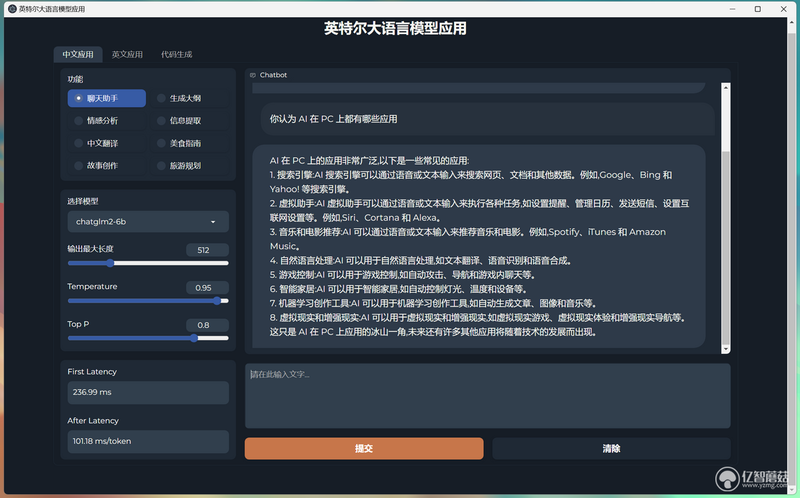Click the response line about 智能家居

[398, 289]
